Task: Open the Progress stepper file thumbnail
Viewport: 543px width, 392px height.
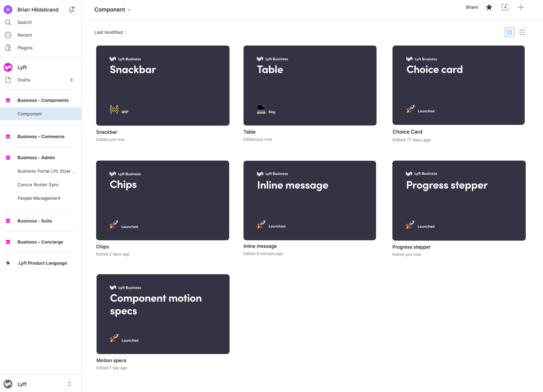Action: click(x=459, y=201)
